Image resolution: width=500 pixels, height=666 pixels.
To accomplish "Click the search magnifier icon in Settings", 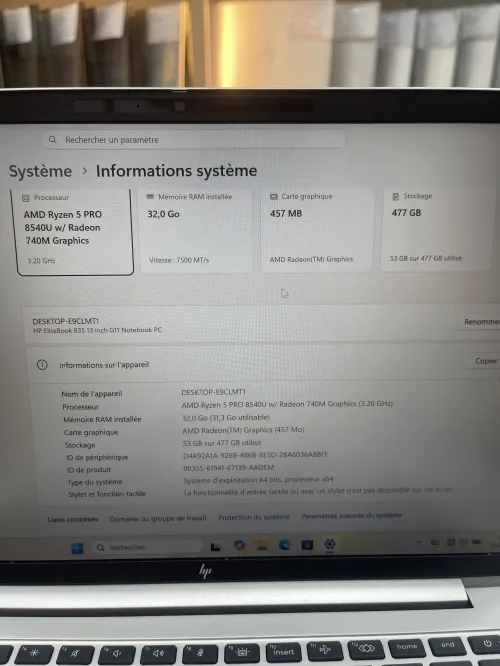I will click(53, 140).
